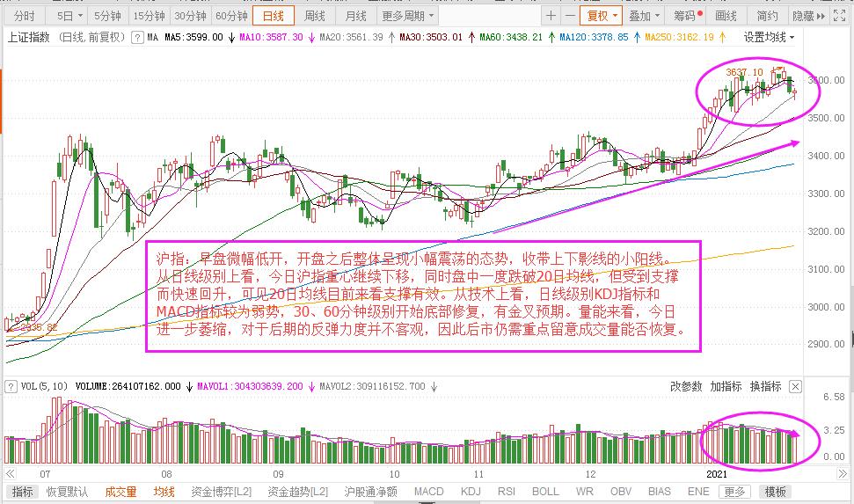
Task: Click MAVOL1:304303639.200 value
Action: [x=250, y=386]
